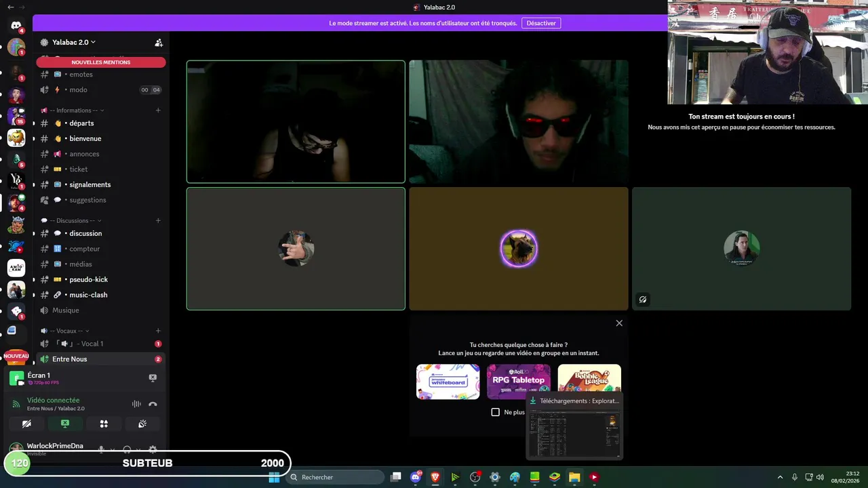Open the compteur channel
Screen dimensions: 868x488
click(100, 249)
